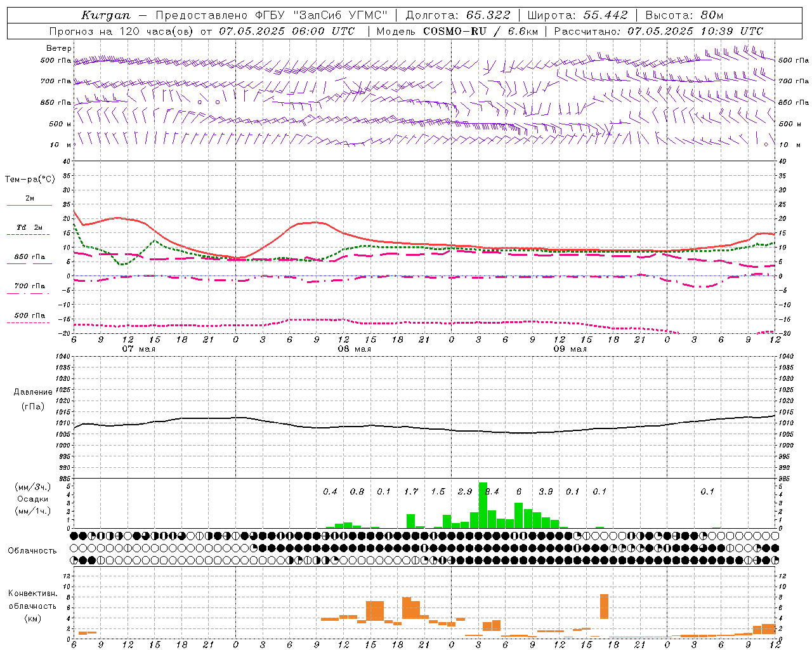812x650 pixels.
Task: Click the 09 мая date label
Action: click(570, 349)
